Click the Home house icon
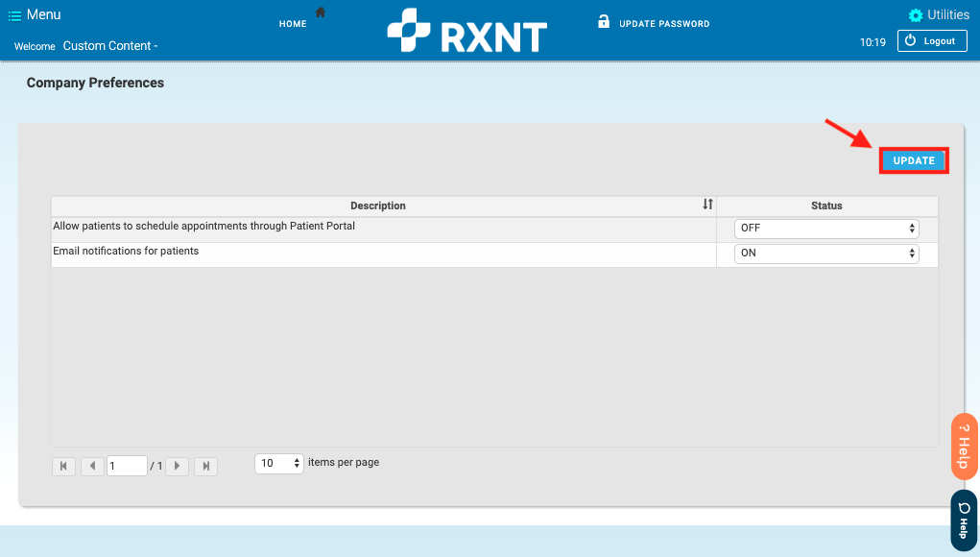The width and height of the screenshot is (980, 557). [x=321, y=12]
